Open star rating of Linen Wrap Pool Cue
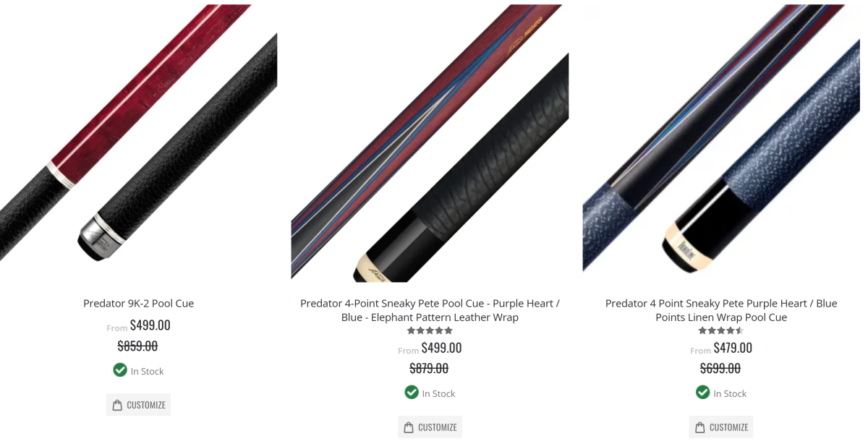 click(721, 330)
